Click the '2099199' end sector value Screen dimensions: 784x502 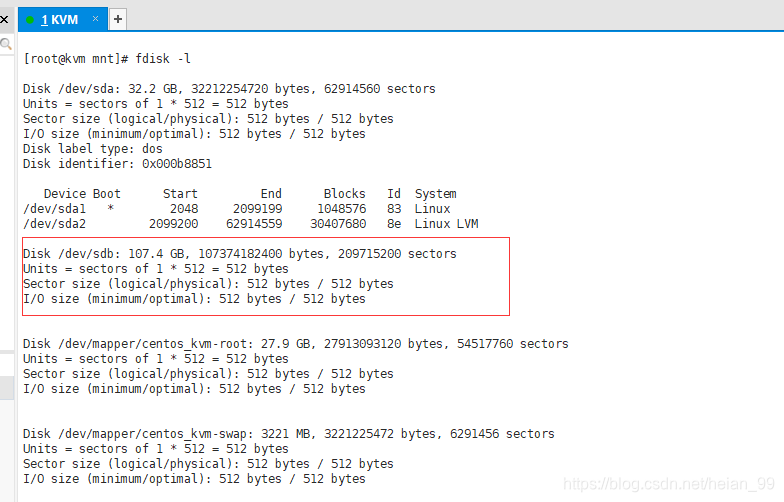(258, 209)
